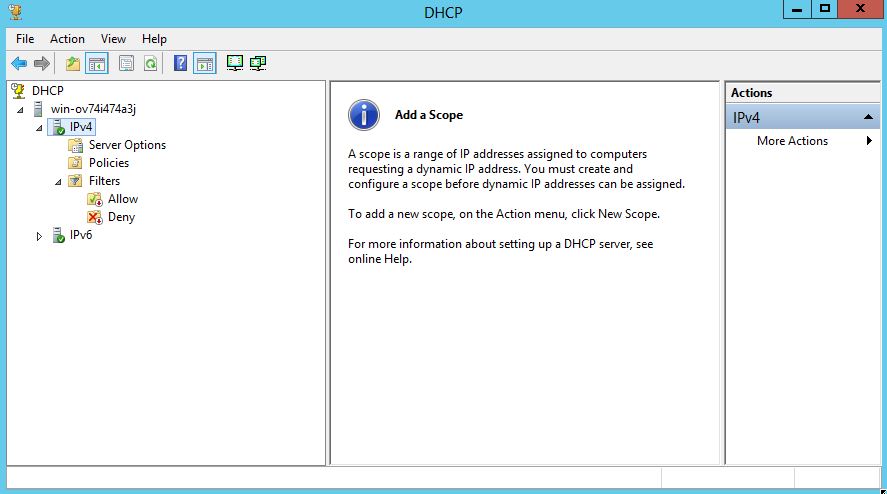Click the Properties toolbar icon

pos(126,64)
